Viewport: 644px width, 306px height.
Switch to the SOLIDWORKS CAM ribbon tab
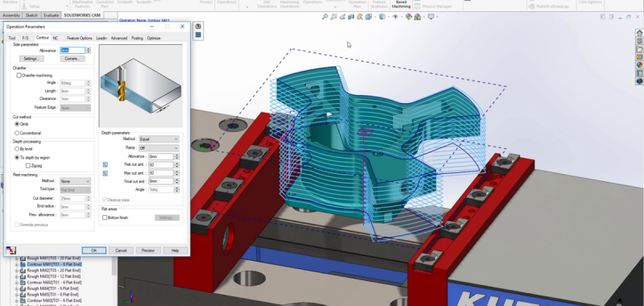pyautogui.click(x=82, y=15)
